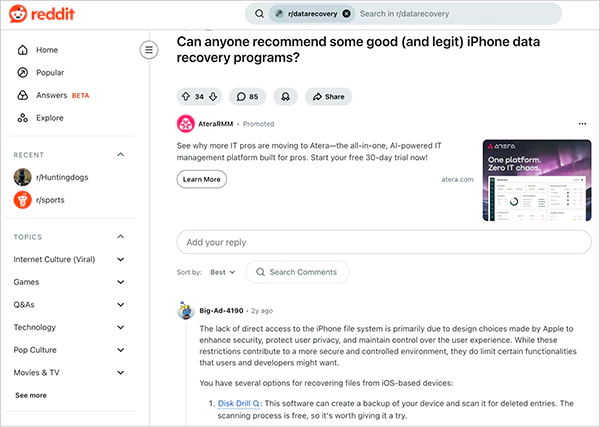600x427 pixels.
Task: Click the r/datarecovery search chip
Action: [311, 14]
